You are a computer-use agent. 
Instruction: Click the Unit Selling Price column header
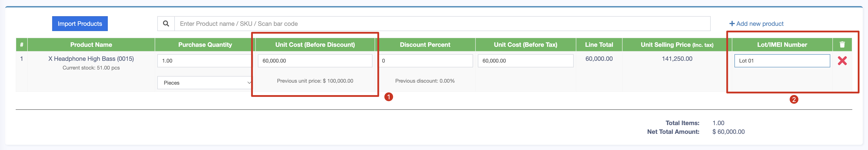[x=677, y=45]
